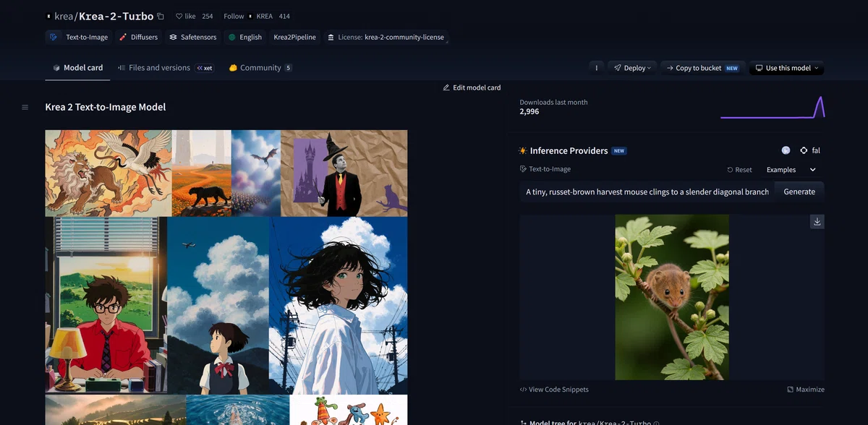868x425 pixels.
Task: Click the wizard hat collage thumbnail
Action: pyautogui.click(x=344, y=173)
